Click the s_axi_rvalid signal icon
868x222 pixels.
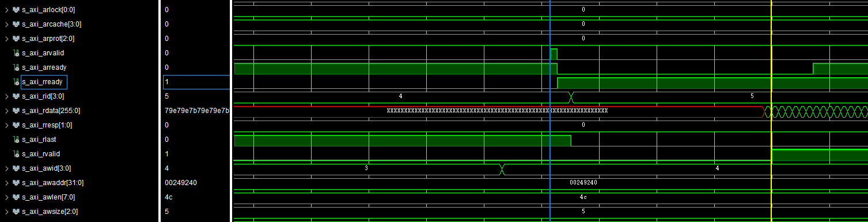point(16,154)
